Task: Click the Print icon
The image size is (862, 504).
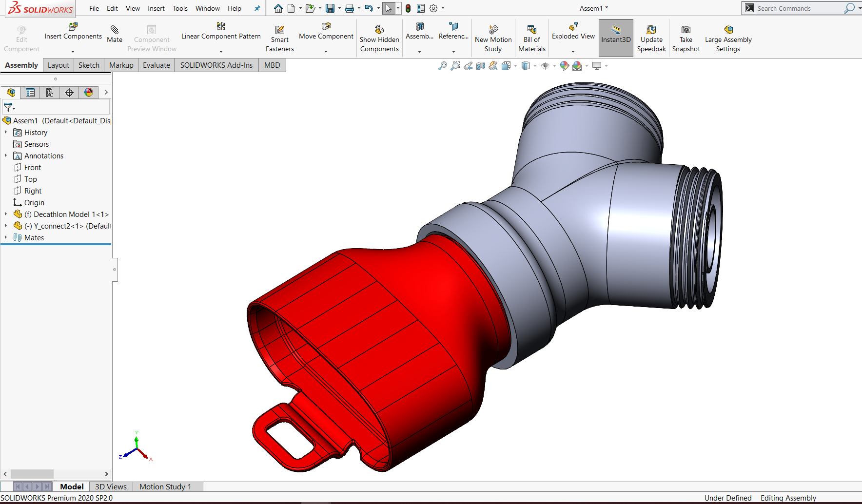Action: 350,8
